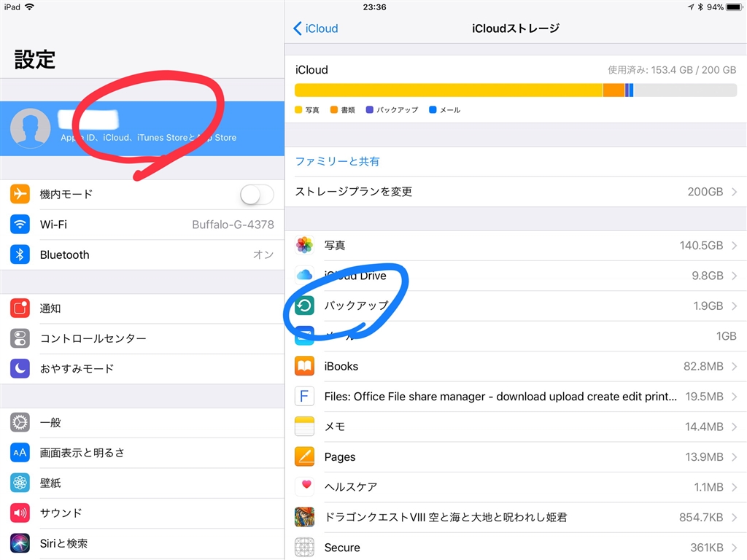The image size is (747, 560).
Task: Open the Wi-Fi settings row label
Action: coord(53,225)
